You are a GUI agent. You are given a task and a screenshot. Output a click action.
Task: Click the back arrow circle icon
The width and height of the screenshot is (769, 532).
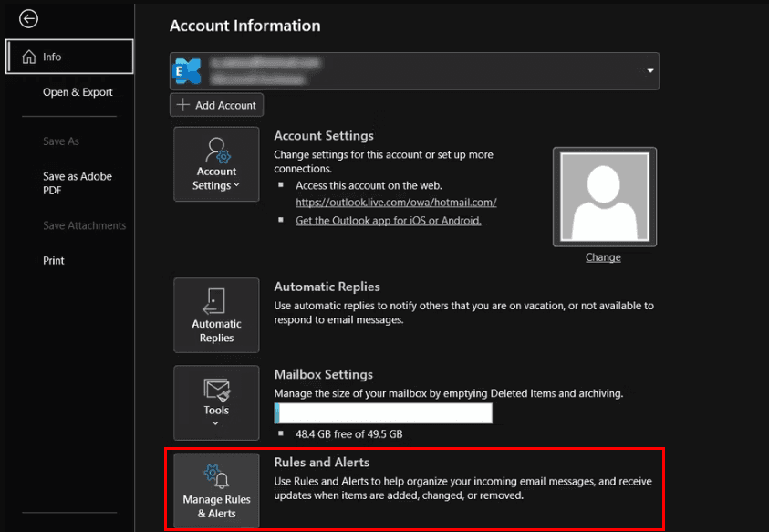pos(28,18)
